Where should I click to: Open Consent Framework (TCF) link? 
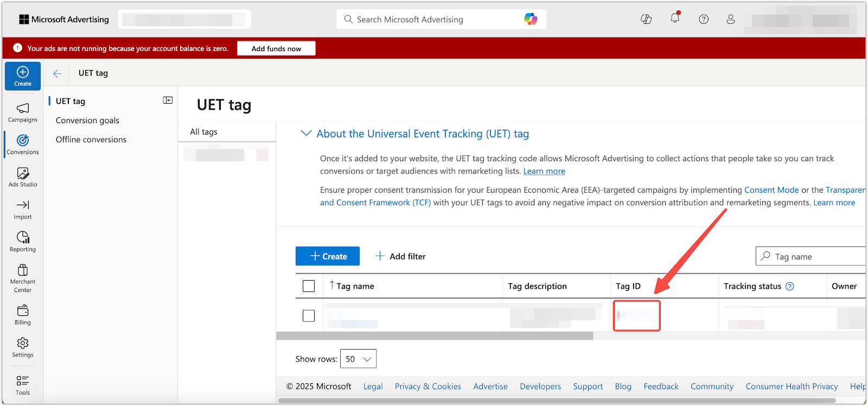(375, 202)
